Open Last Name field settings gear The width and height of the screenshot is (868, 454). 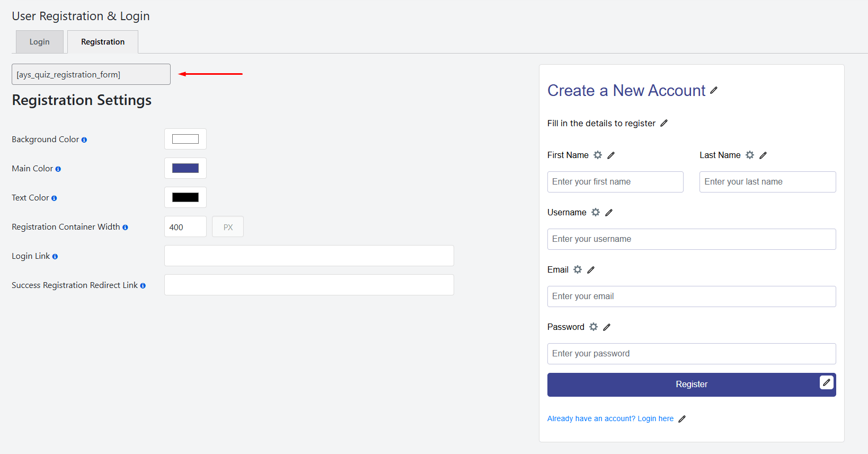pyautogui.click(x=750, y=155)
